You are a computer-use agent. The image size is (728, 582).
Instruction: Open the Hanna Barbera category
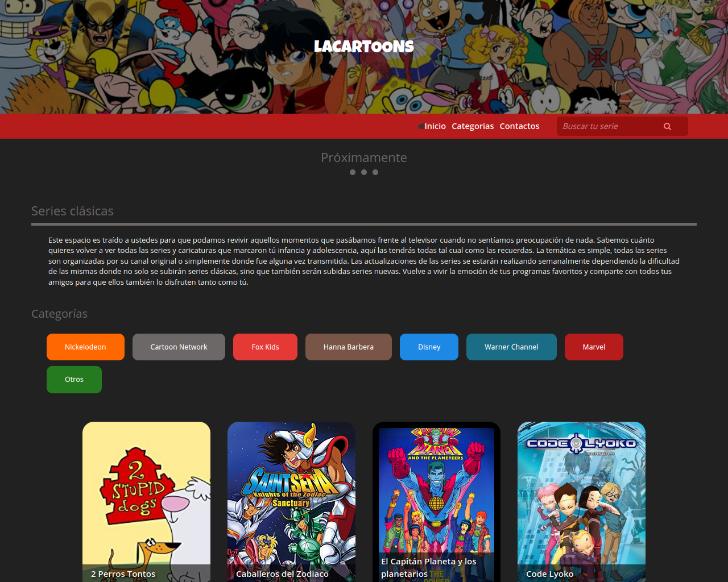349,347
